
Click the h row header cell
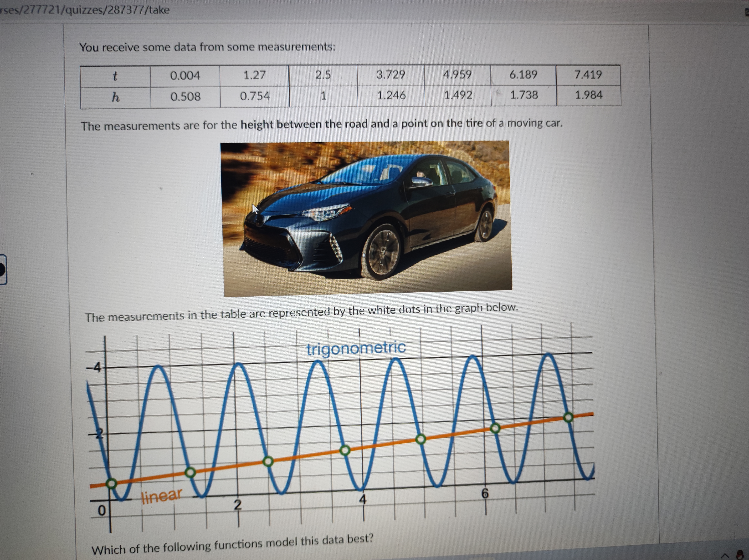115,98
